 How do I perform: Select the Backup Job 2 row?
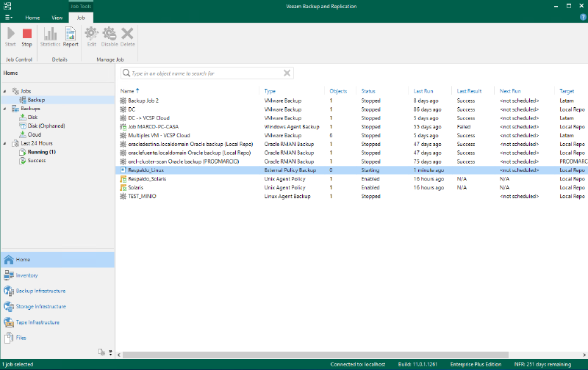(352, 101)
